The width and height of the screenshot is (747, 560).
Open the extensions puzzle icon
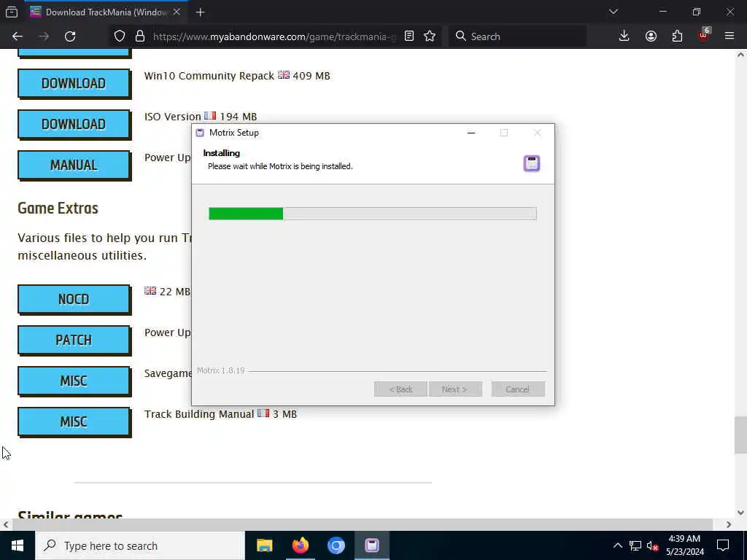(x=677, y=36)
